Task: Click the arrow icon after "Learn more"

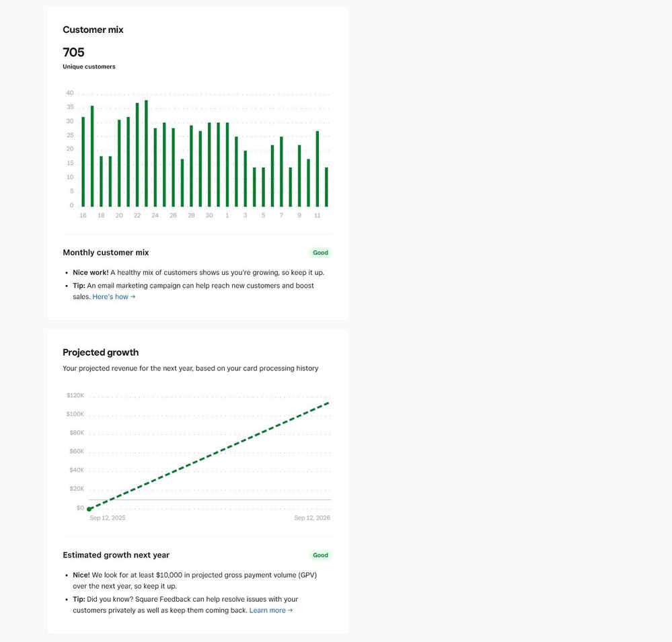Action: (290, 610)
